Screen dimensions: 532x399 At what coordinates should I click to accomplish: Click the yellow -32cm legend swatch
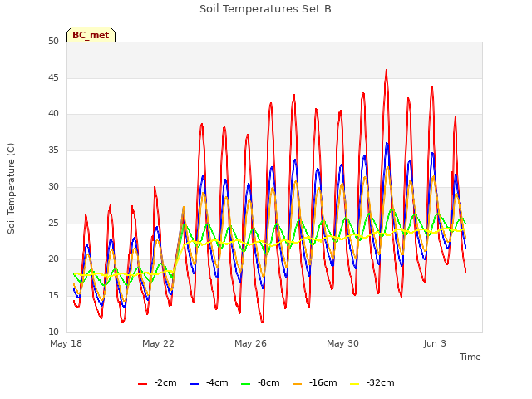pos(355,384)
